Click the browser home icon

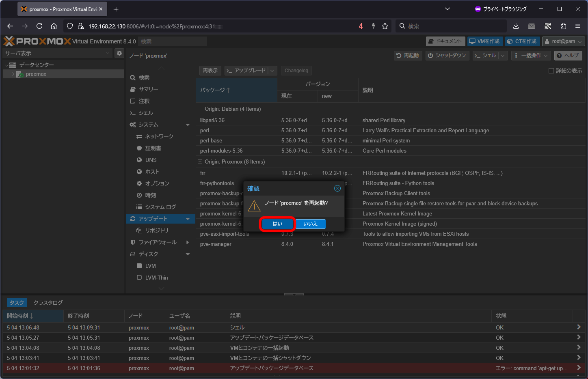[x=54, y=26]
